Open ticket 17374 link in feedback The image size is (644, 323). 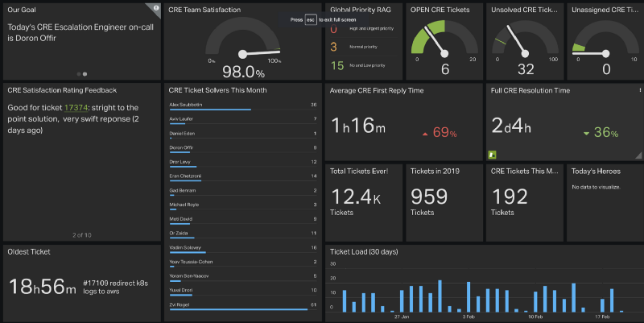coord(76,107)
